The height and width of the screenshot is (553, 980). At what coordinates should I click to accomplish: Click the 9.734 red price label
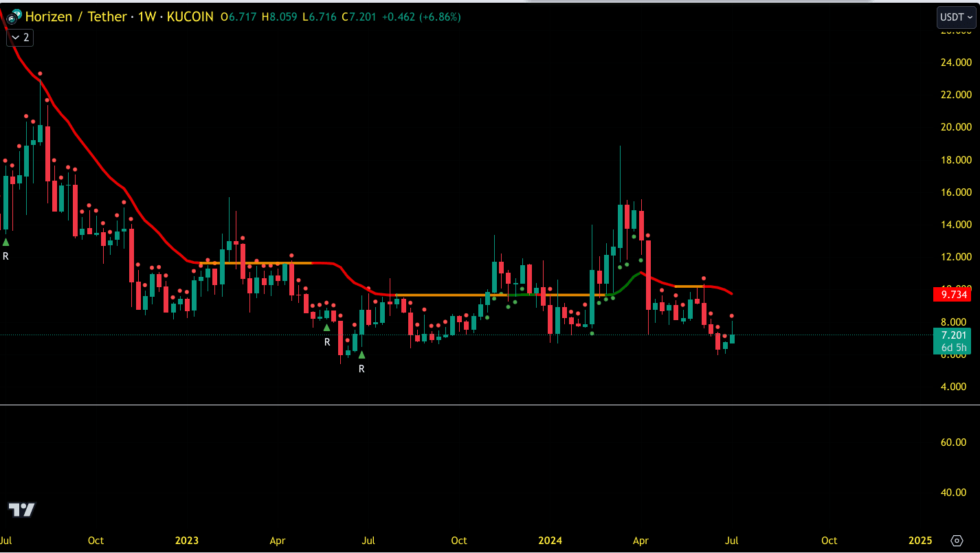pyautogui.click(x=952, y=295)
